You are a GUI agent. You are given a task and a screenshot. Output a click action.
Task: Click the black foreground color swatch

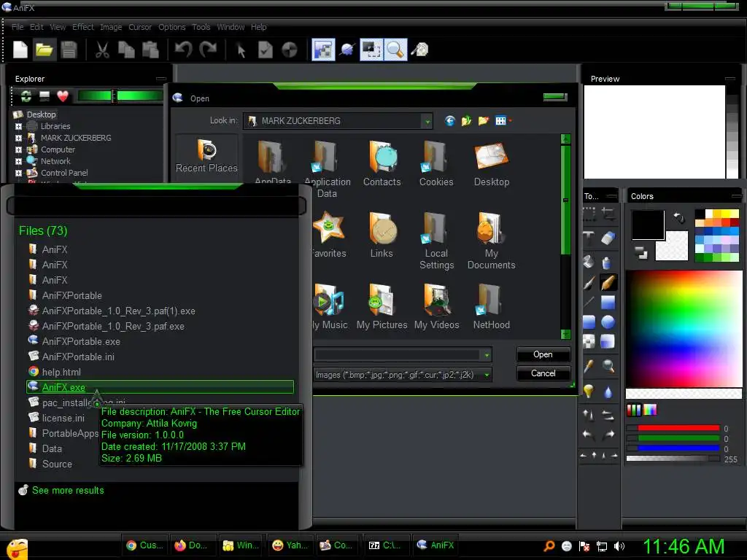[648, 225]
